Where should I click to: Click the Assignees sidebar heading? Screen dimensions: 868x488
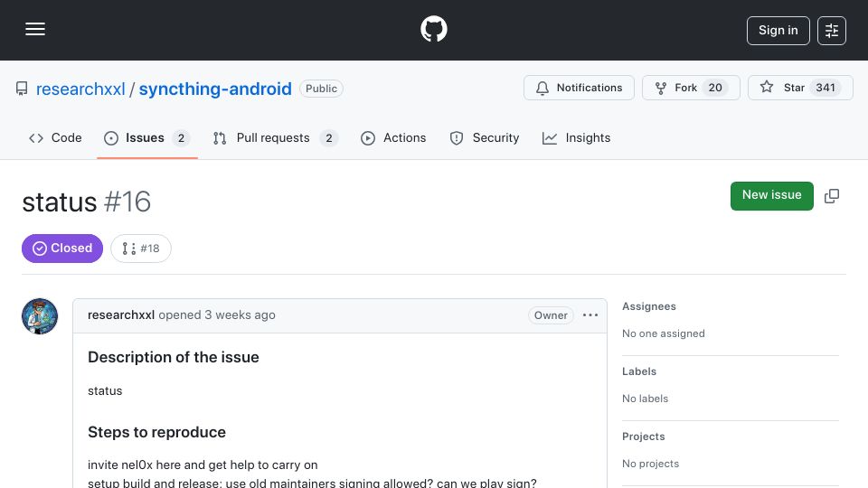pyautogui.click(x=649, y=306)
